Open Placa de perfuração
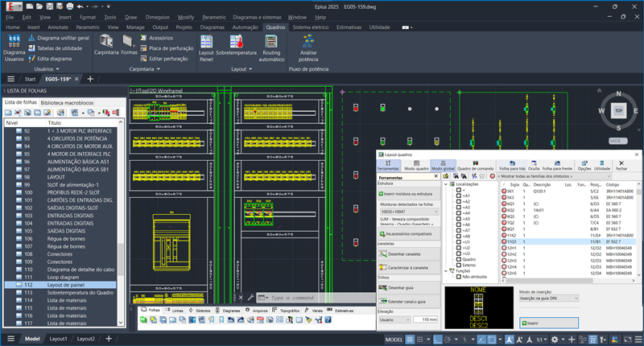This screenshot has height=346, width=644. (x=167, y=48)
